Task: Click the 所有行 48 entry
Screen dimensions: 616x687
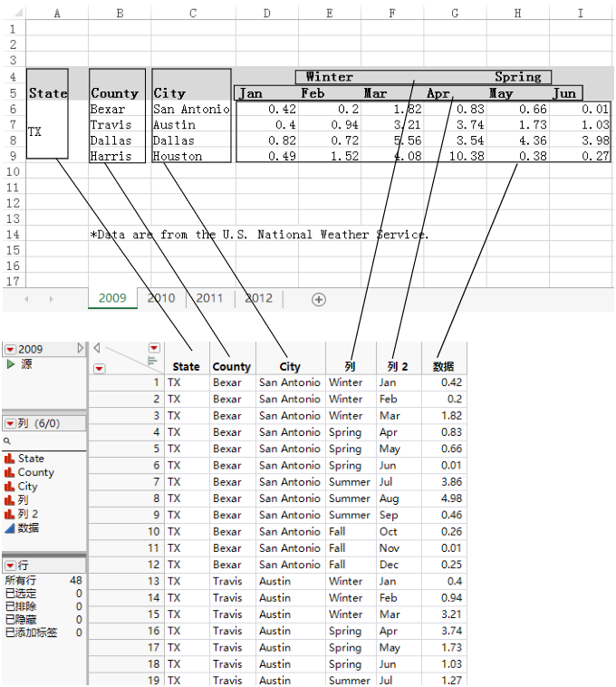Action: (x=43, y=580)
